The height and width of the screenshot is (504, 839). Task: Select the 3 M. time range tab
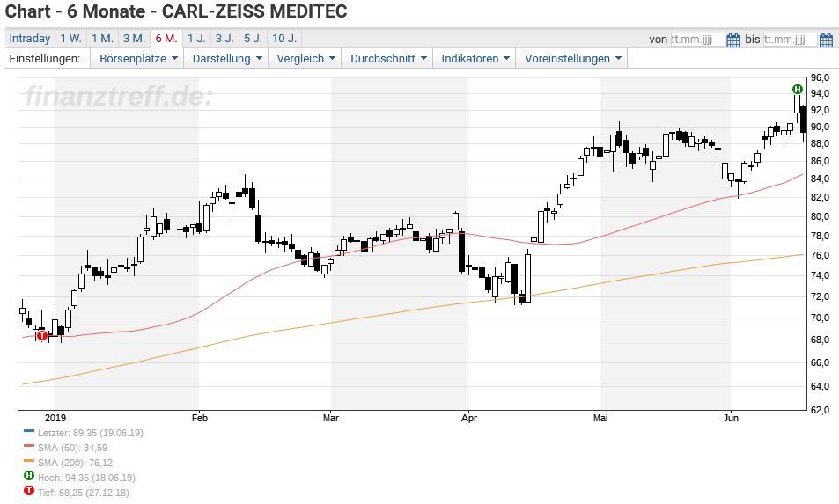tap(135, 39)
